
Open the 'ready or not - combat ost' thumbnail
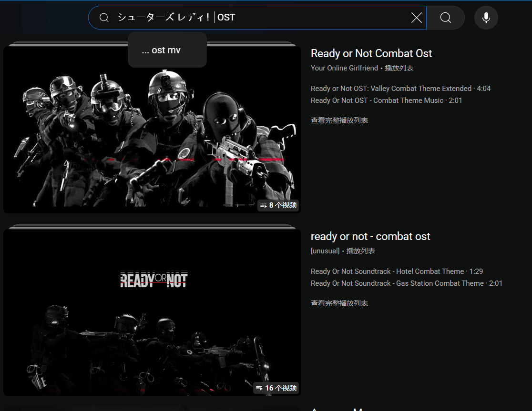[x=153, y=312]
